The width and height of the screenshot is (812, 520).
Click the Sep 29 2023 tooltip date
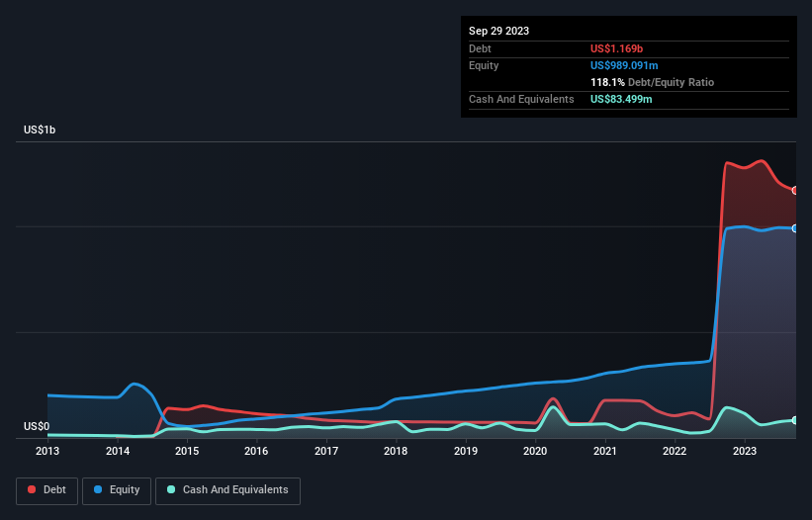click(498, 31)
